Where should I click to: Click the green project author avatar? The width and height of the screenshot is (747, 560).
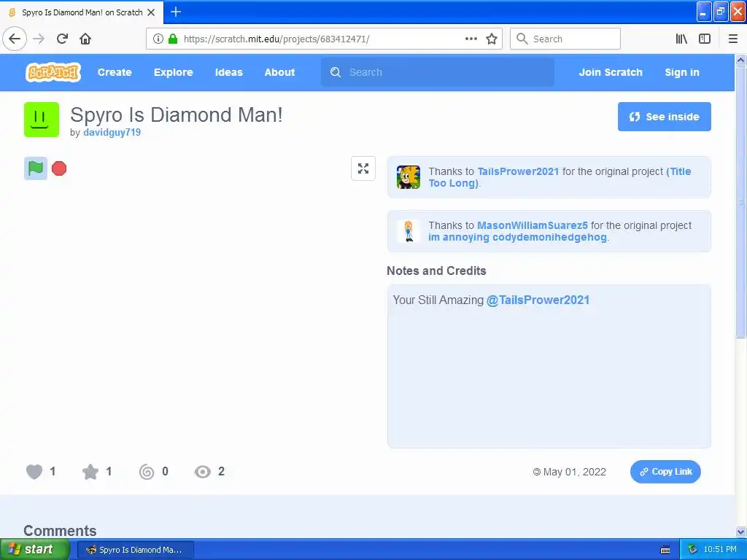(42, 120)
